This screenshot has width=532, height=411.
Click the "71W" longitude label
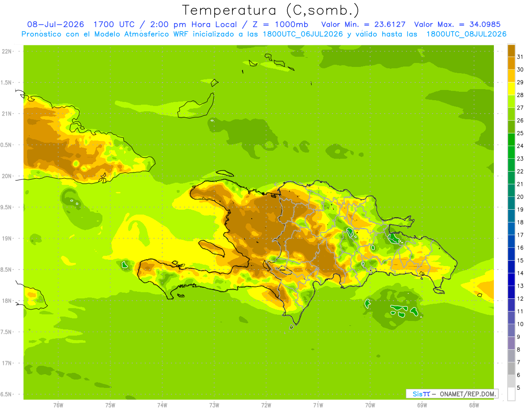point(318,406)
